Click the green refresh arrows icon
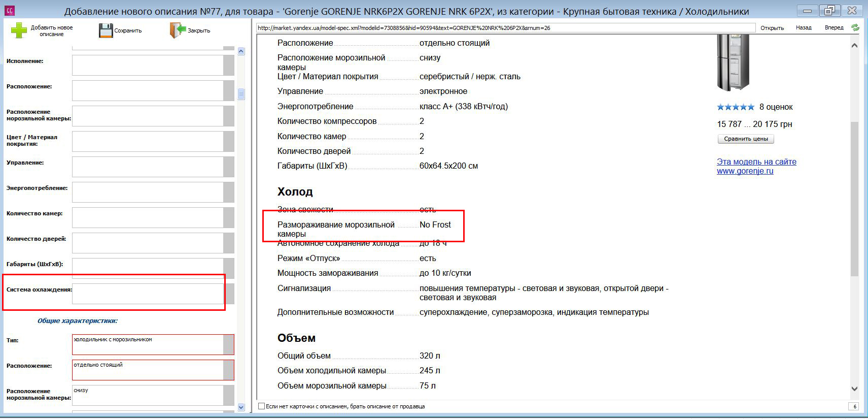This screenshot has width=868, height=419. coord(855,27)
